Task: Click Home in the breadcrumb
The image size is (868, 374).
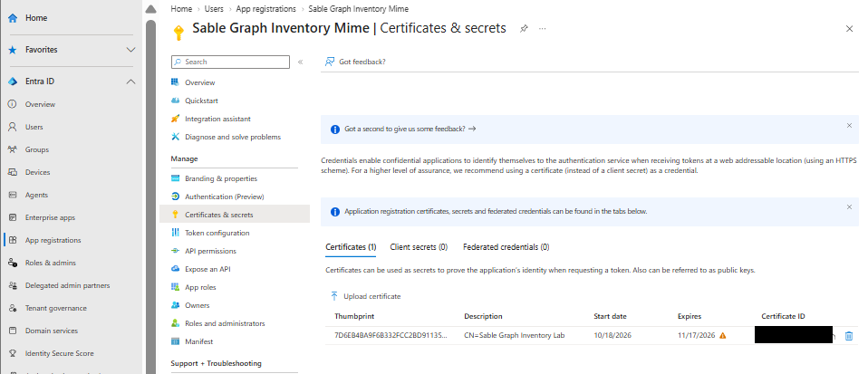Action: coord(181,9)
